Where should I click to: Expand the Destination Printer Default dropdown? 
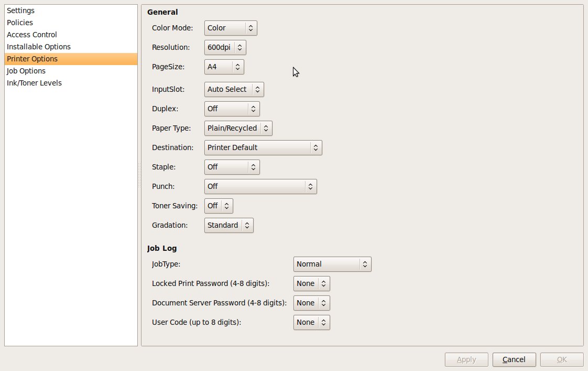coord(263,147)
